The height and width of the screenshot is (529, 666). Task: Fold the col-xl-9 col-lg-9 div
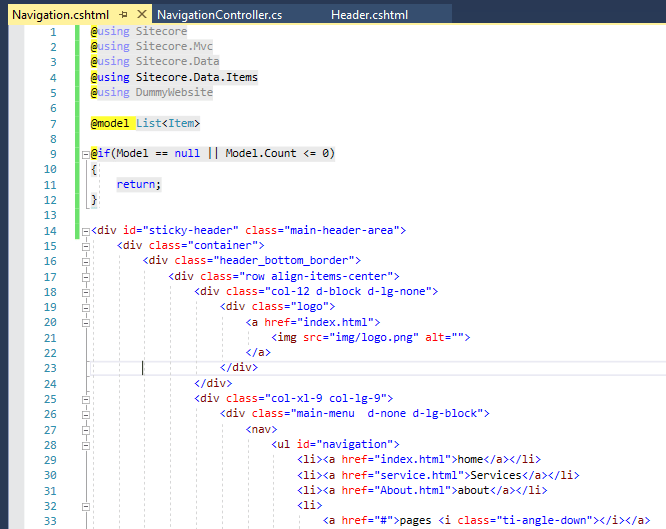87,398
